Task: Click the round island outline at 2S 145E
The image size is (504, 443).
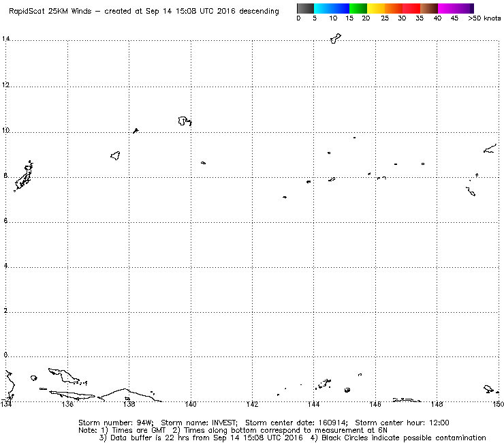Action: [x=347, y=390]
